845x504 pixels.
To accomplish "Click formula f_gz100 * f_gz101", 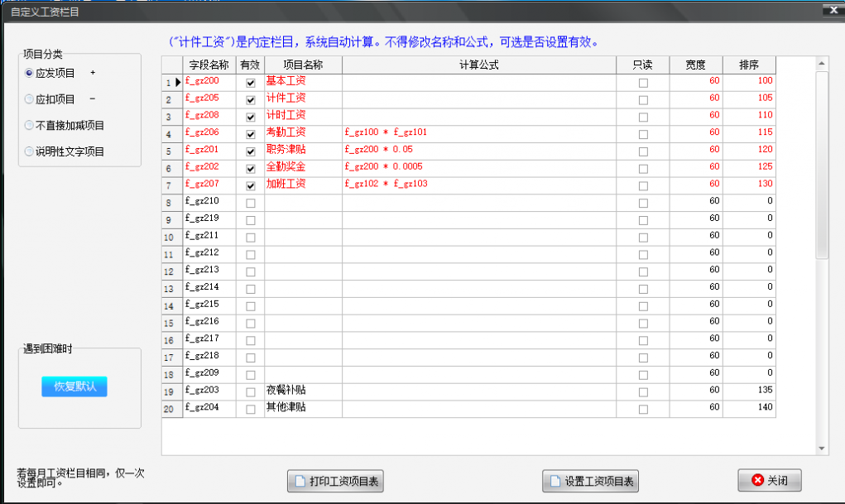I will pyautogui.click(x=386, y=132).
